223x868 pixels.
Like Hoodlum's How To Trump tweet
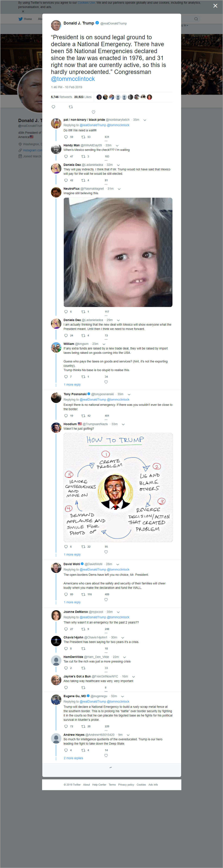(106, 551)
